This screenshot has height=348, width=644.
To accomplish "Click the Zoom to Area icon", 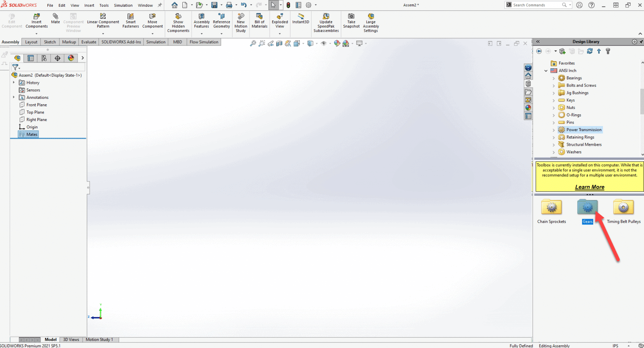I will [262, 43].
